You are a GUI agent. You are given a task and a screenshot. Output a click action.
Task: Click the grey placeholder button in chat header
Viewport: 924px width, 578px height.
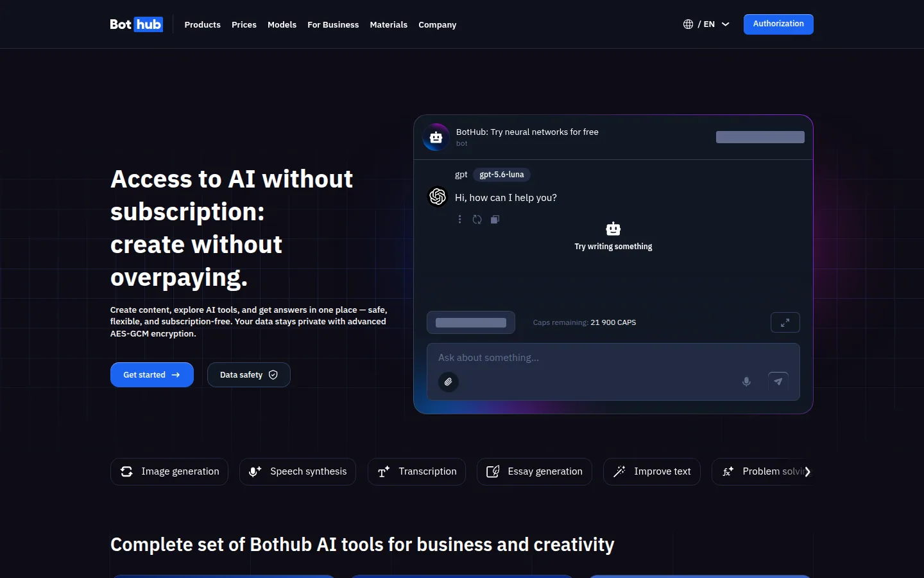(x=760, y=137)
